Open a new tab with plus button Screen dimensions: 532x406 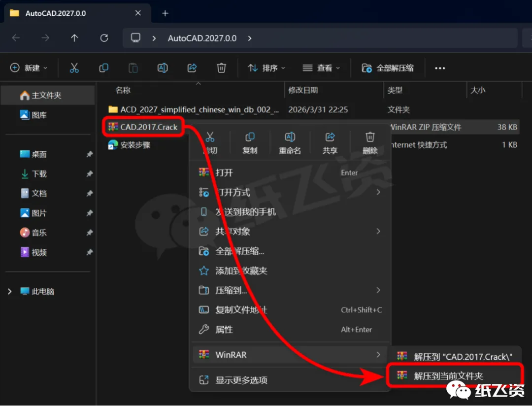165,13
